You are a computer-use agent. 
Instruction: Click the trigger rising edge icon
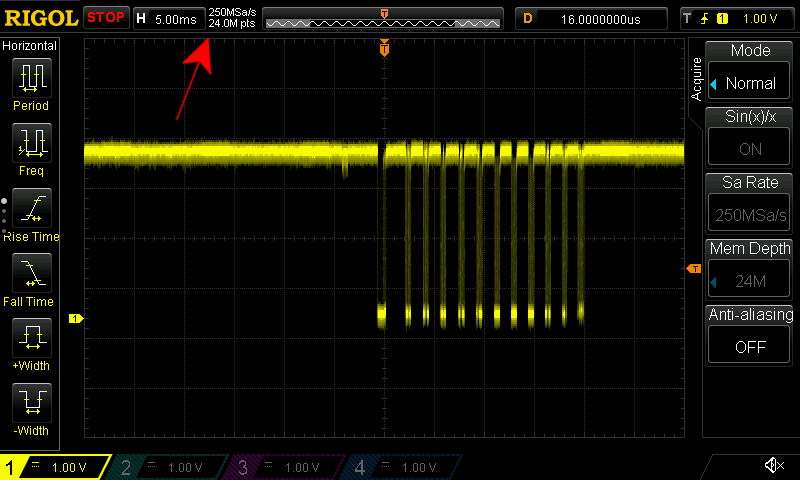click(x=705, y=19)
